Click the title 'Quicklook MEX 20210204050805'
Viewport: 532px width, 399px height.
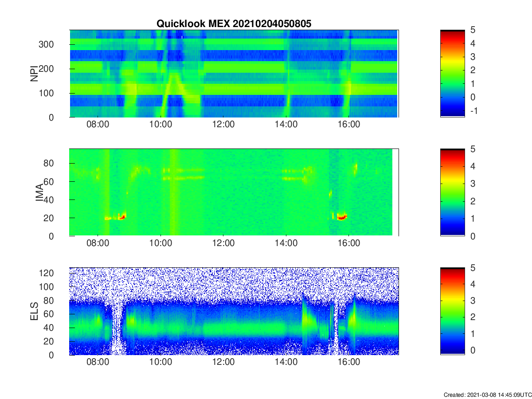[x=234, y=24]
